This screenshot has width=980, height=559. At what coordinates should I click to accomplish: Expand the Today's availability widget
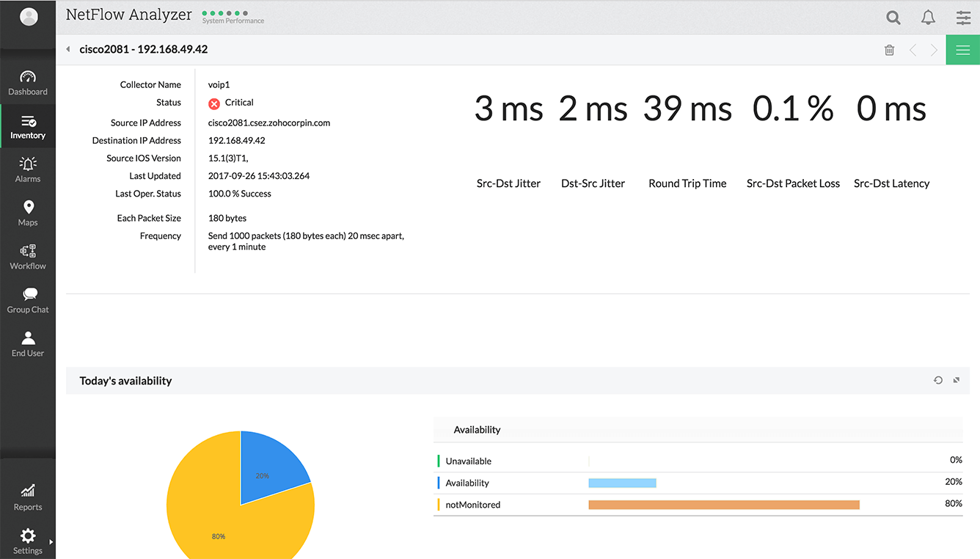[956, 380]
